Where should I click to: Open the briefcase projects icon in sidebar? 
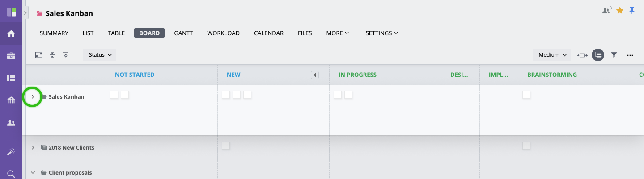(11, 56)
